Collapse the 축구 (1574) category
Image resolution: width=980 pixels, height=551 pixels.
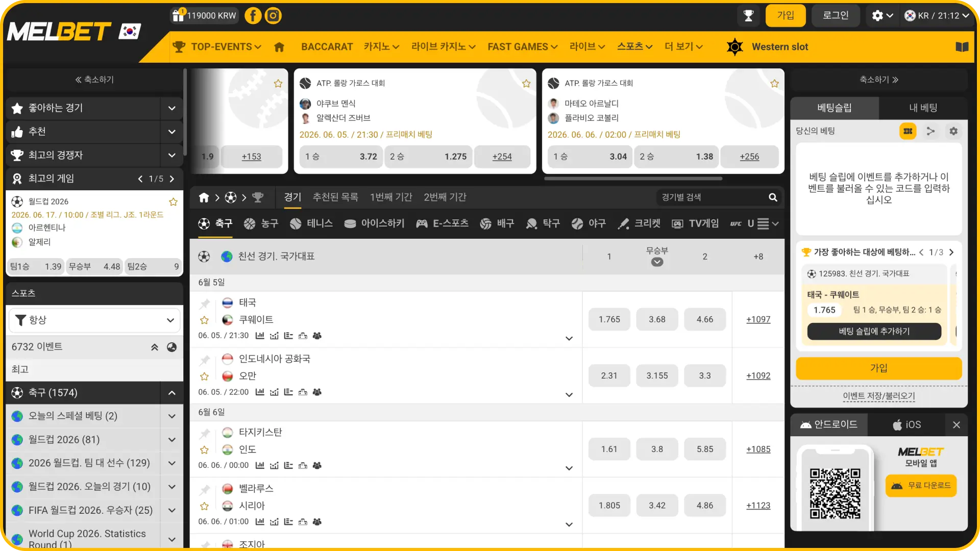[x=172, y=393]
